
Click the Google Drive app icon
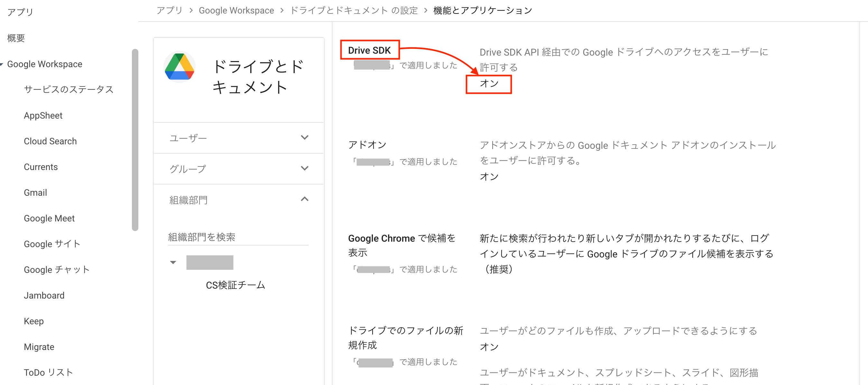(180, 67)
